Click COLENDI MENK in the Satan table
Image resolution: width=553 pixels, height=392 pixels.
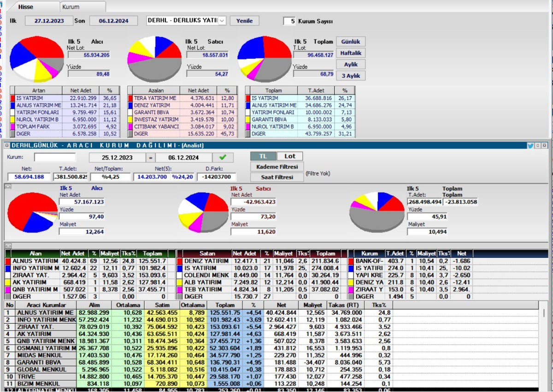pos(207,275)
